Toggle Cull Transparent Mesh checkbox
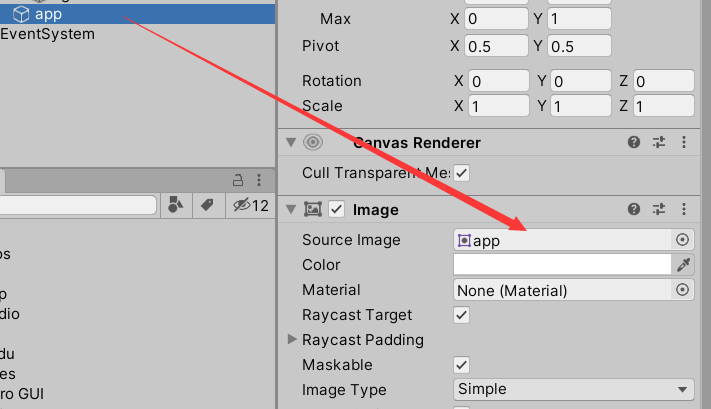The height and width of the screenshot is (409, 711). click(x=461, y=173)
